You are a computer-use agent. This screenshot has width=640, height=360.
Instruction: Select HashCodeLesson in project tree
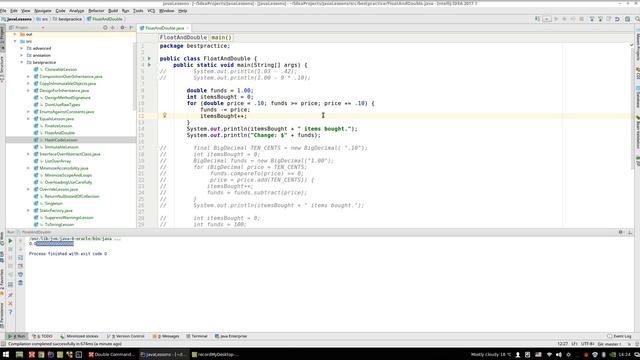point(61,140)
